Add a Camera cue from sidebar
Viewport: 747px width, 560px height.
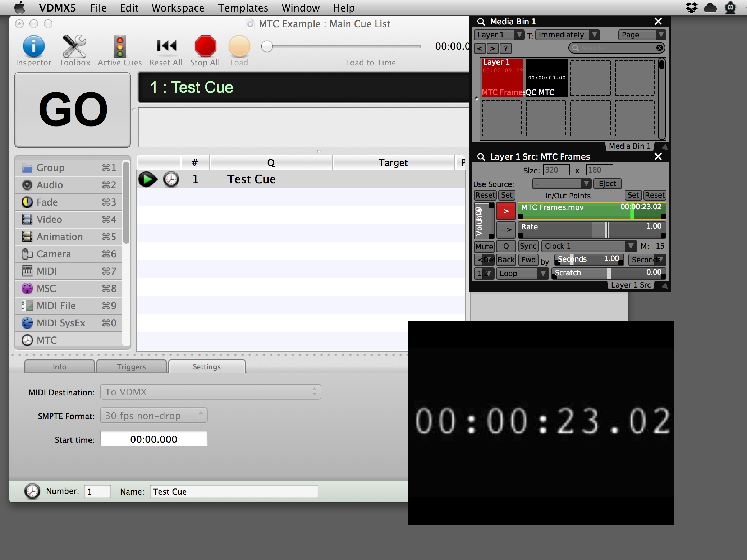pos(69,254)
